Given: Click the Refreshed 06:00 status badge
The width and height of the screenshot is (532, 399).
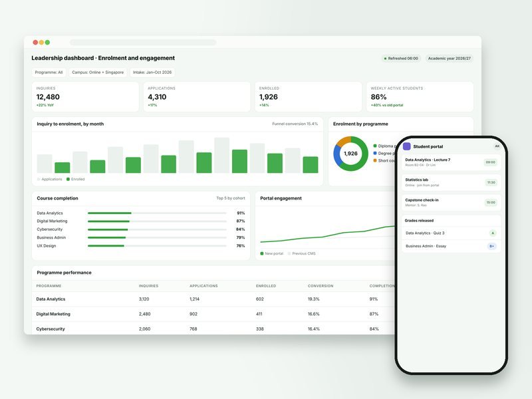Looking at the screenshot, I should [x=401, y=59].
